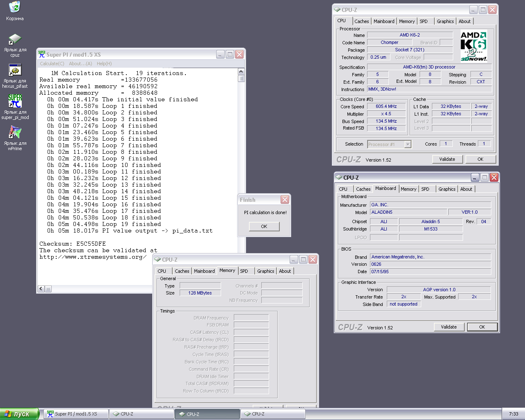Switch to Mainboard tab in top CPU-Z window

pyautogui.click(x=384, y=21)
